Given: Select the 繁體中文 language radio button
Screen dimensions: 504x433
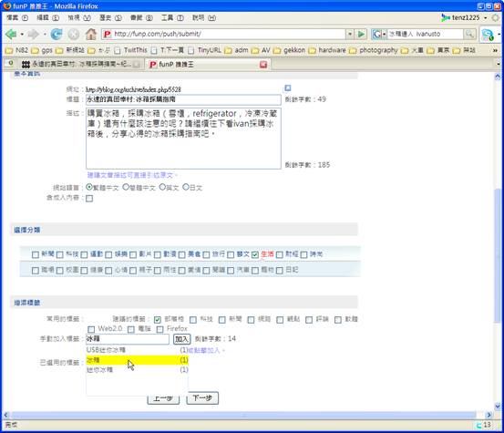Looking at the screenshot, I should coord(89,187).
